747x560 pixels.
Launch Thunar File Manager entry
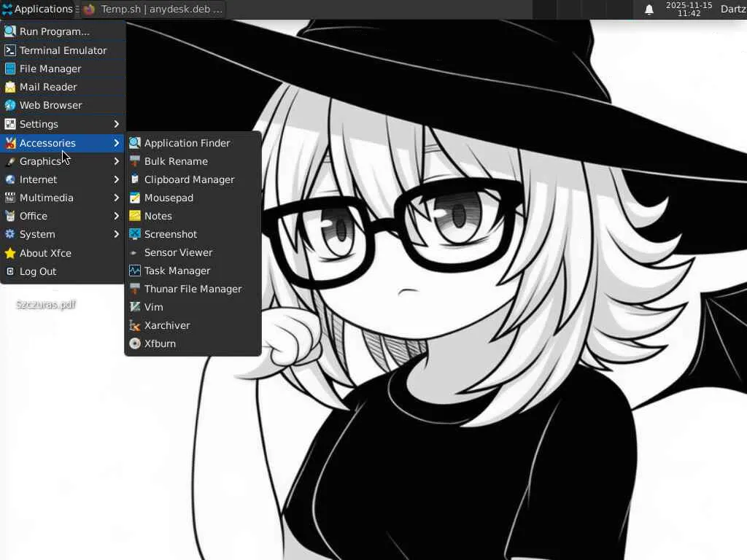coord(193,289)
